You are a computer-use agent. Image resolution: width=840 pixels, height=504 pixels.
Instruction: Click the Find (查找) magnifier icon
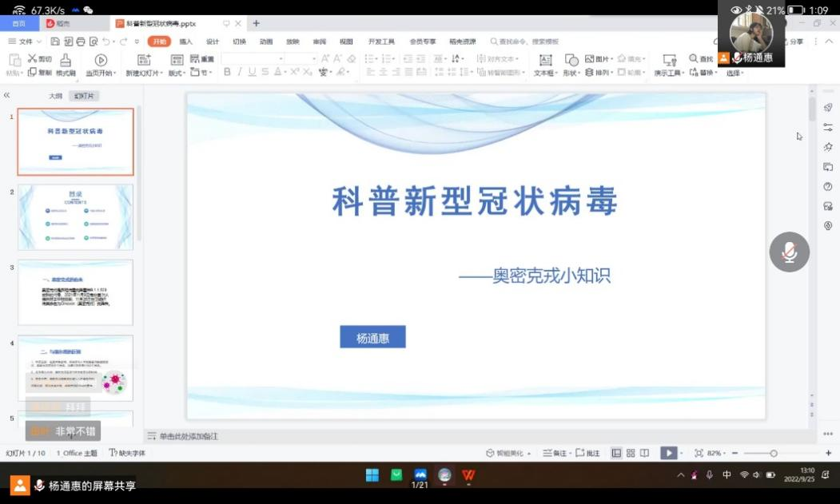(693, 59)
